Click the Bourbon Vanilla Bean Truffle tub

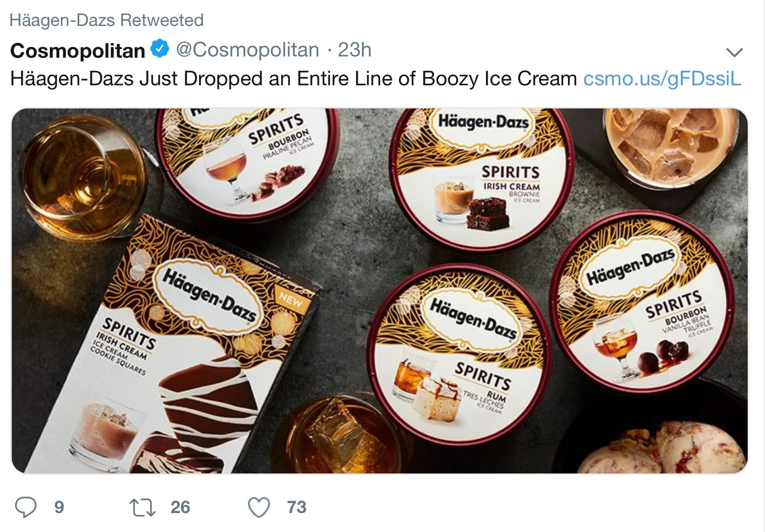point(643,301)
